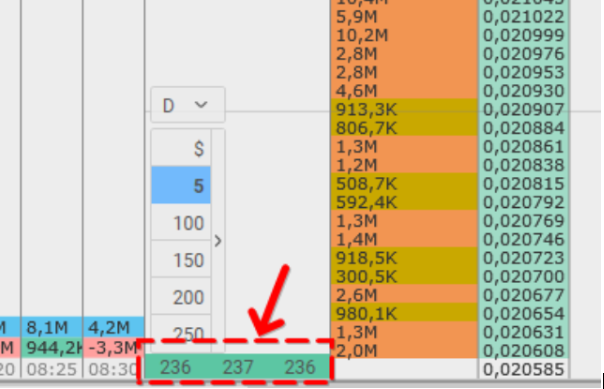
Task: Select the $ unit button
Action: click(181, 148)
